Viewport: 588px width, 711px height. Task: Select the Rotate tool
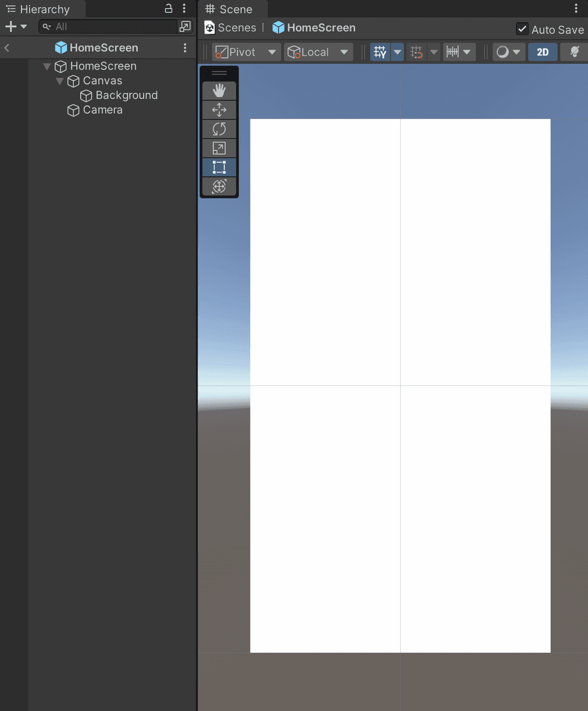click(219, 129)
